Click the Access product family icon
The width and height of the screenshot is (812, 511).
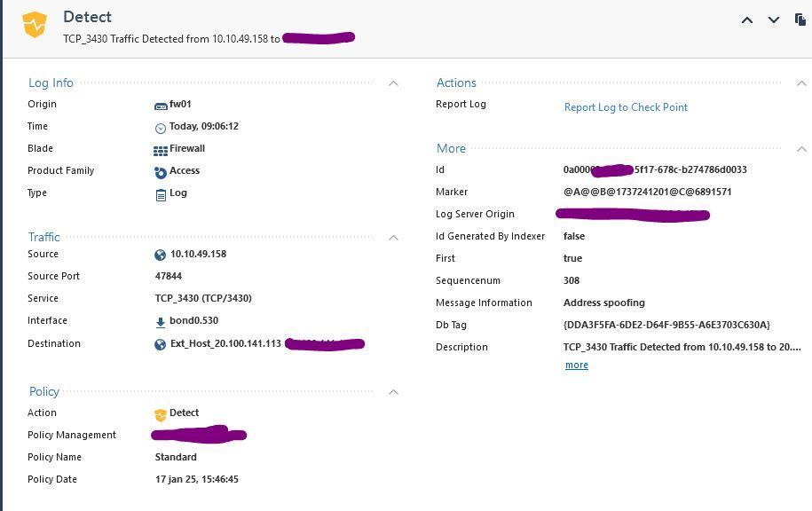click(x=161, y=172)
